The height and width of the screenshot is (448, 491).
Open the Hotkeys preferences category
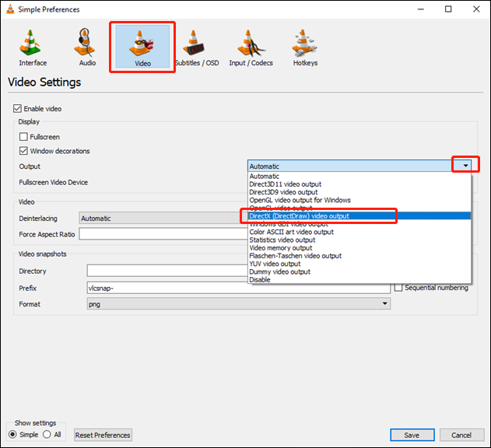305,48
